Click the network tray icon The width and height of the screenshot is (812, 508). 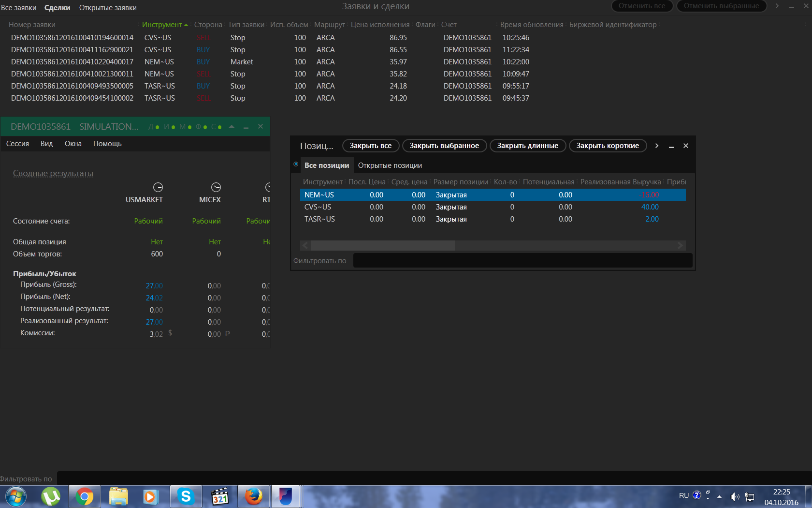coord(750,496)
